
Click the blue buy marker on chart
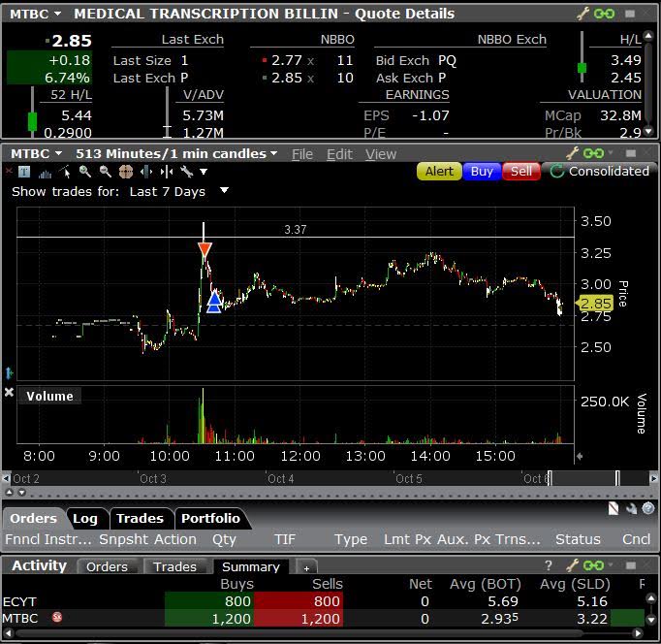tap(214, 301)
